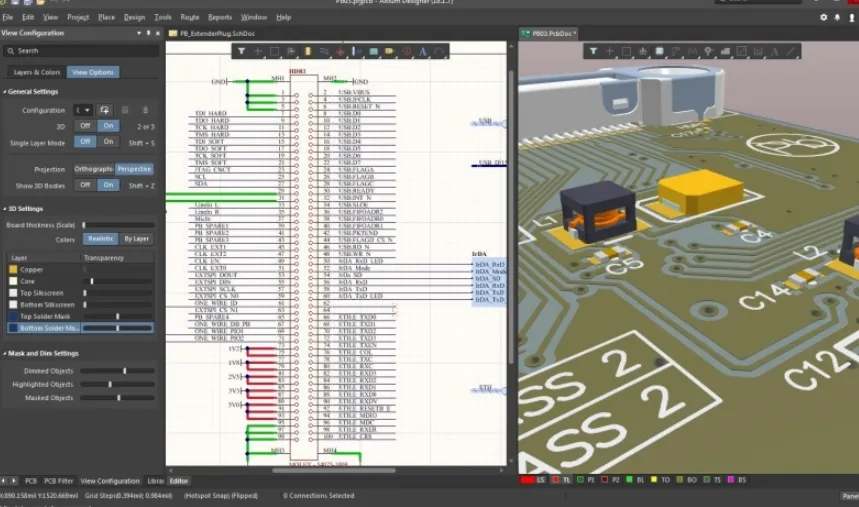Select the filter icon in schematic toolbar
This screenshot has width=859, height=507.
[241, 52]
